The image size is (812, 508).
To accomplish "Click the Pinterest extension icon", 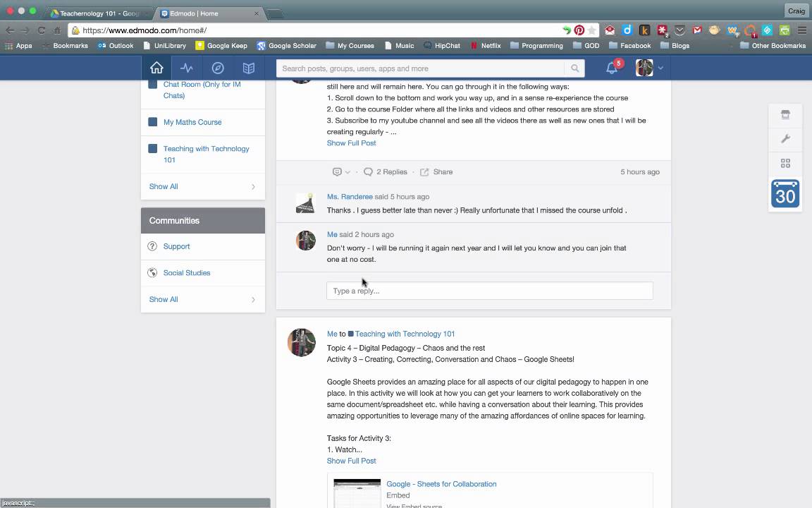I will point(579,30).
